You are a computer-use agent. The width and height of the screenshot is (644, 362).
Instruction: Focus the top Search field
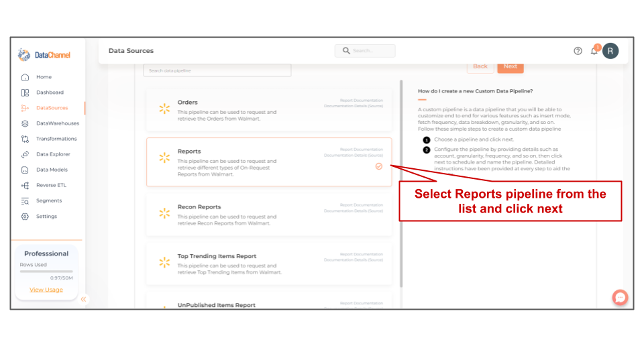[365, 50]
